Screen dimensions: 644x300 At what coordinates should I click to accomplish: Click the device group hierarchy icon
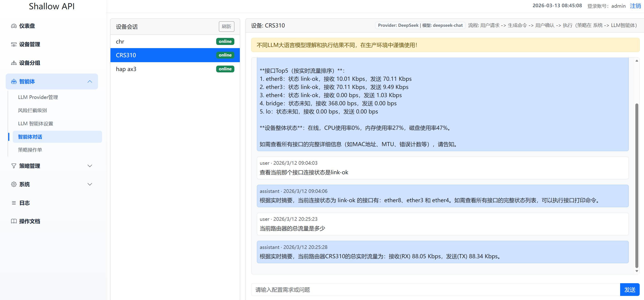point(14,63)
